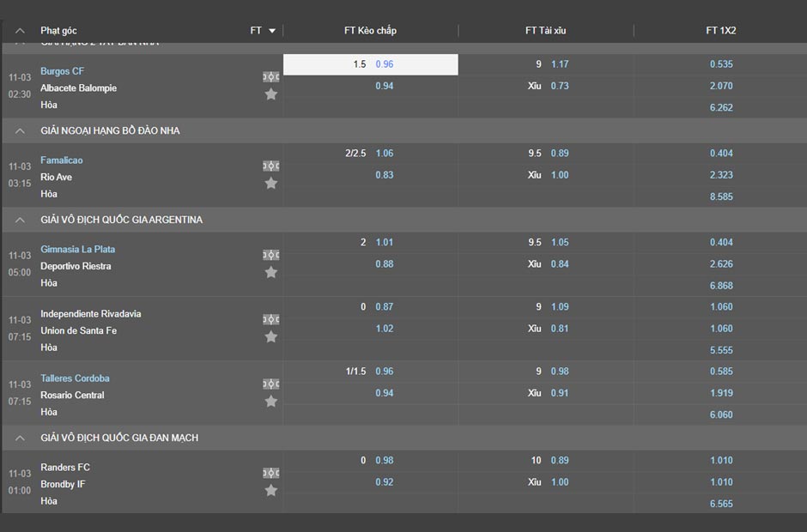
Task: Open pitch view for Independiente Rivadavia match
Action: 271,319
